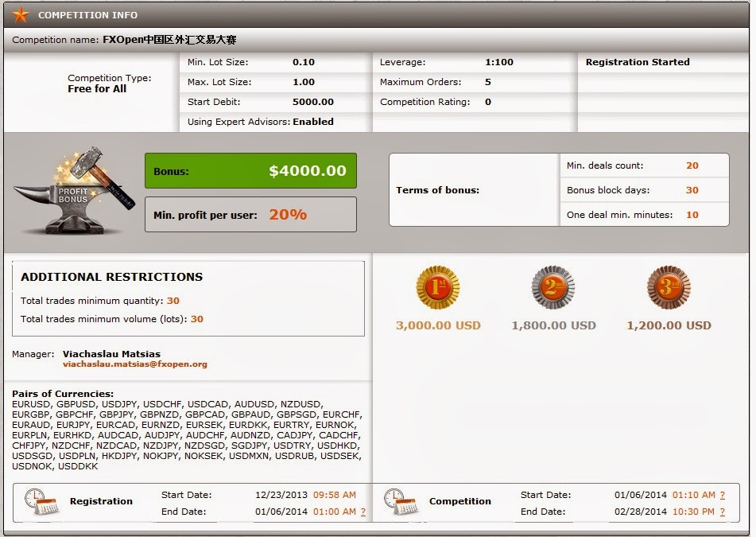Screen dimensions: 756x537
Task: Click the question mark beside 01:00 AM
Action: click(363, 512)
